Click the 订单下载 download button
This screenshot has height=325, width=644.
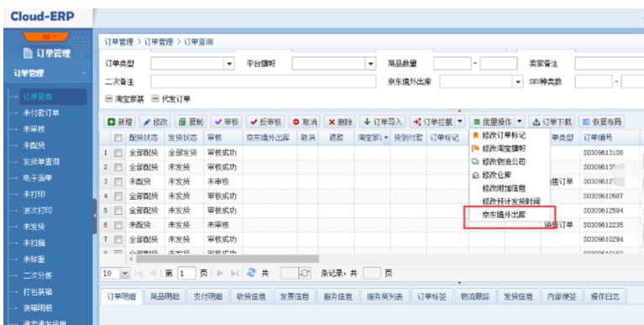pyautogui.click(x=552, y=122)
